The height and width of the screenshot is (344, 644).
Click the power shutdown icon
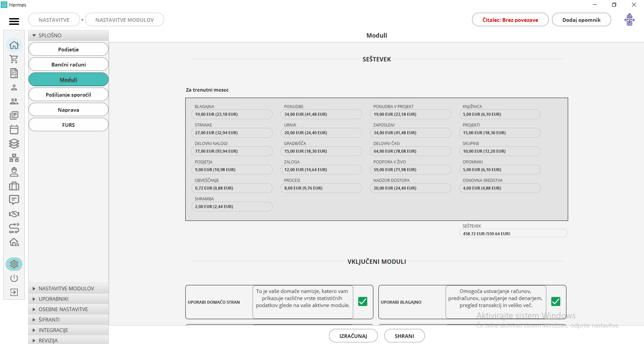[14, 278]
